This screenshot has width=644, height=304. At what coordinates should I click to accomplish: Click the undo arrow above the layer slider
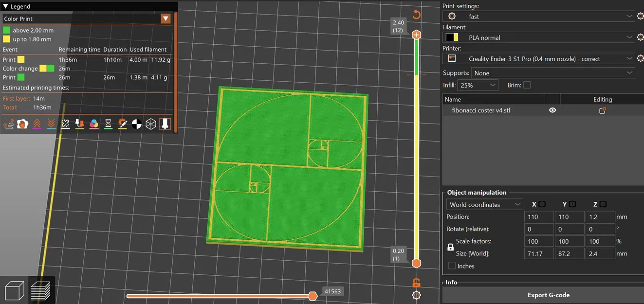pyautogui.click(x=416, y=15)
